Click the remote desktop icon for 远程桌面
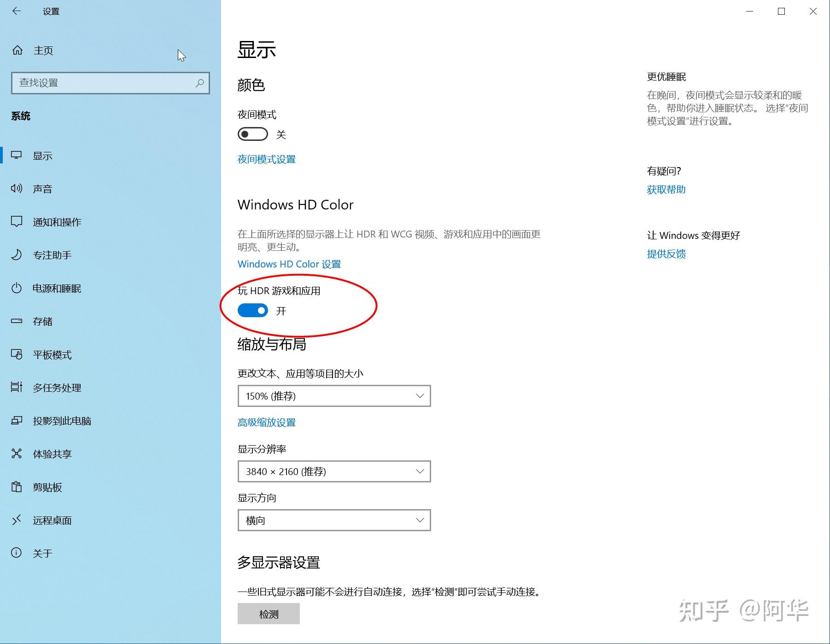The width and height of the screenshot is (830, 644). [x=17, y=520]
